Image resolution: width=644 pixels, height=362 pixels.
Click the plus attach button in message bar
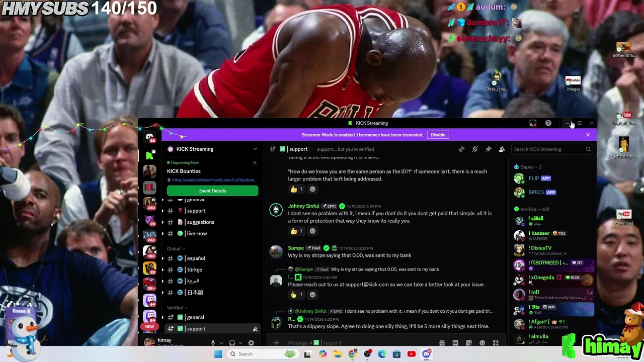point(276,343)
